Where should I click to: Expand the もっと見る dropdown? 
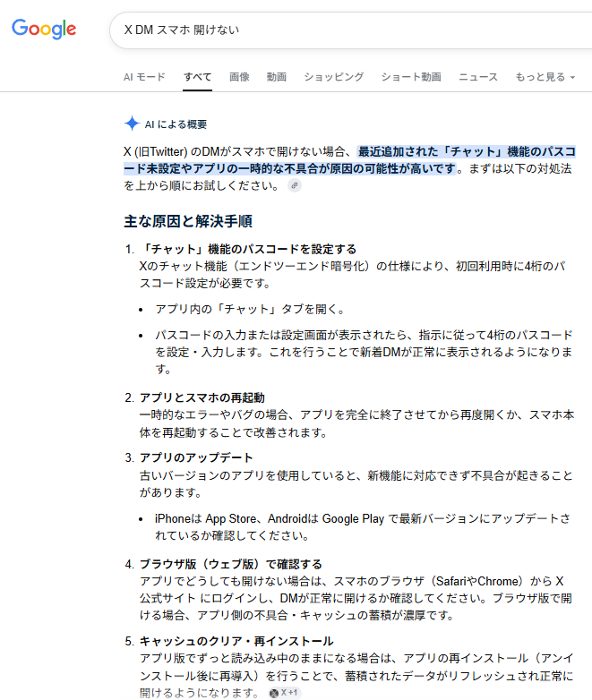pyautogui.click(x=545, y=77)
